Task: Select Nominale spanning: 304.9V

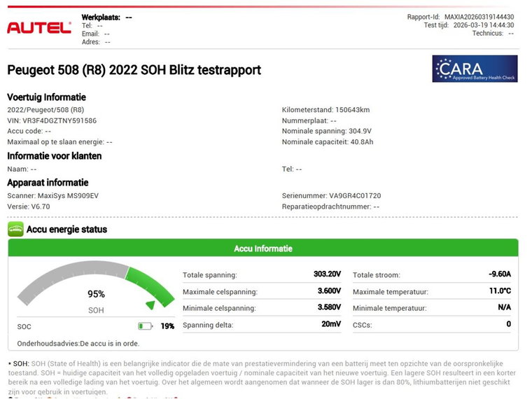Action: tap(326, 131)
